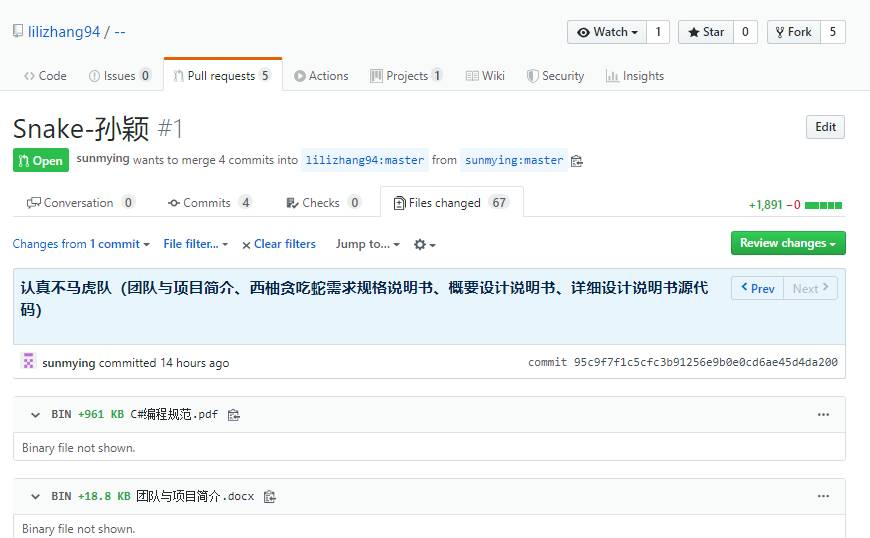Collapse the 团队与项目简介.docx file diff
Viewport: 870px width, 538px height.
click(36, 496)
